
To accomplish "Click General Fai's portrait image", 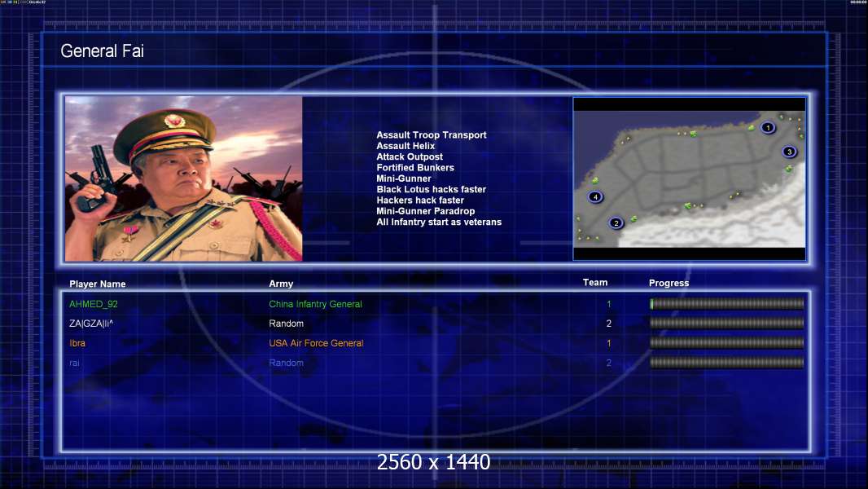I will pos(184,178).
